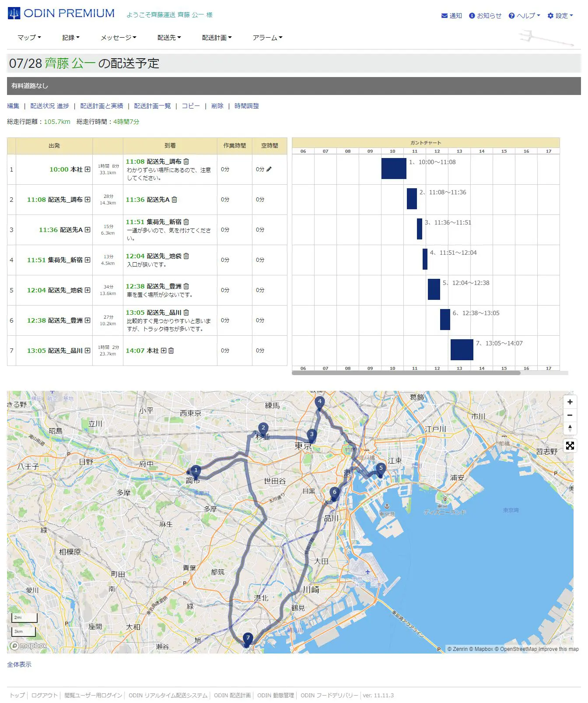This screenshot has height=703, width=588.
Task: Open the マップ dropdown menu
Action: (x=29, y=38)
